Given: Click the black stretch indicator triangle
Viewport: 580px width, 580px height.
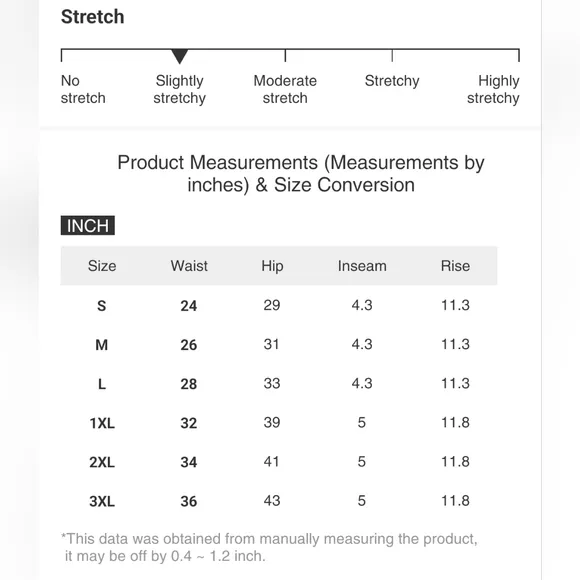Looking at the screenshot, I should pyautogui.click(x=179, y=57).
